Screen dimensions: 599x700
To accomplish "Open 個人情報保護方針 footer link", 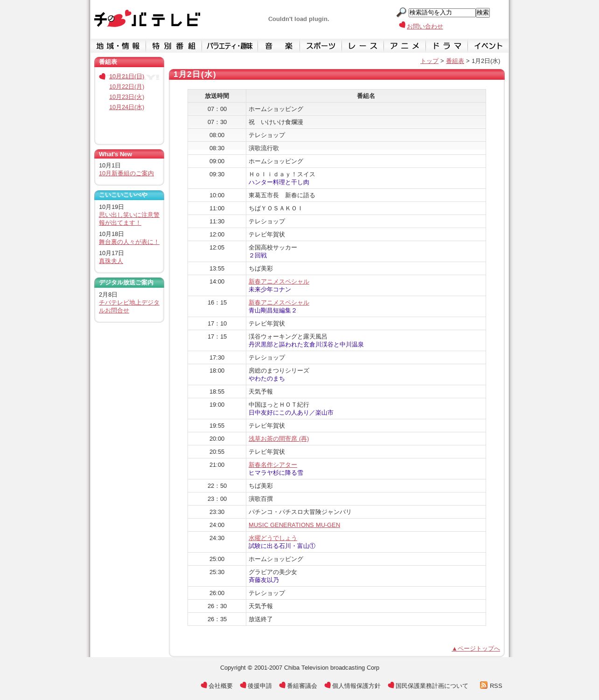I will coord(356,686).
